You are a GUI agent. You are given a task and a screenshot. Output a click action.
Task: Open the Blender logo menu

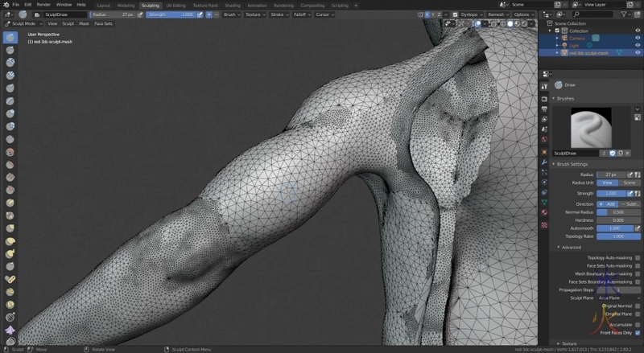6,5
